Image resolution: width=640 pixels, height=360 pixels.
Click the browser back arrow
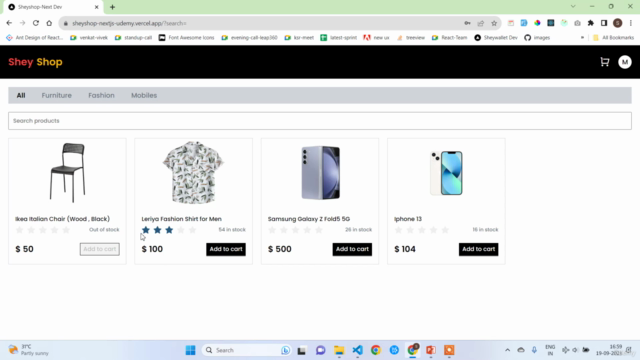pos(9,23)
